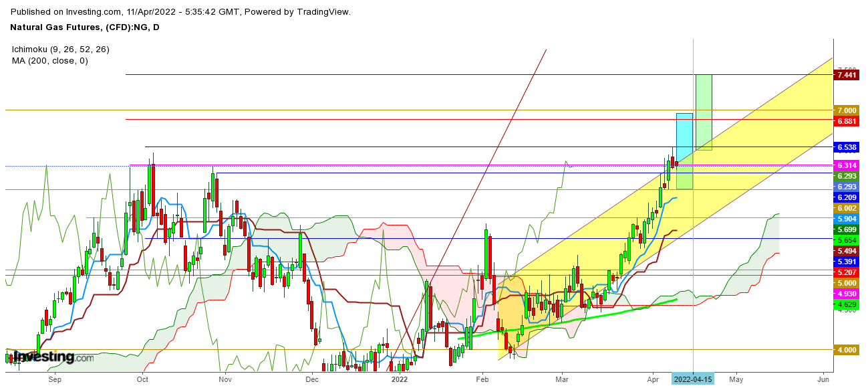This screenshot has width=868, height=388.
Task: Click the published-on Investing.com header line
Action: click(180, 12)
